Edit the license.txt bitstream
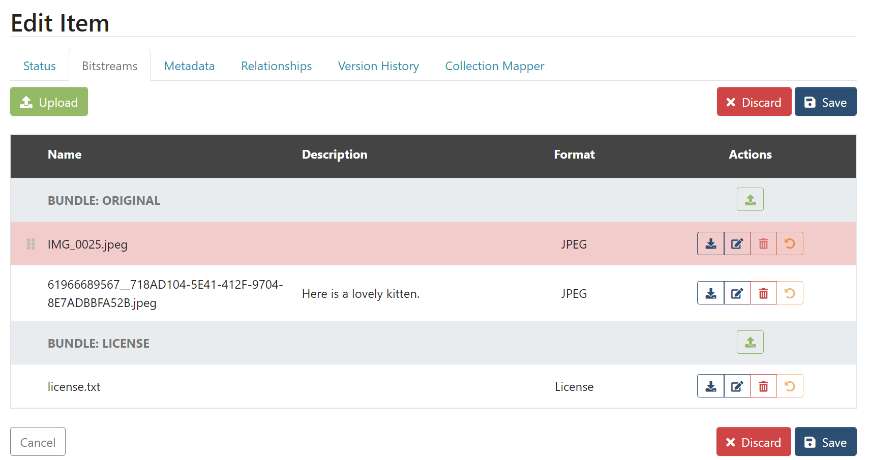 point(737,387)
